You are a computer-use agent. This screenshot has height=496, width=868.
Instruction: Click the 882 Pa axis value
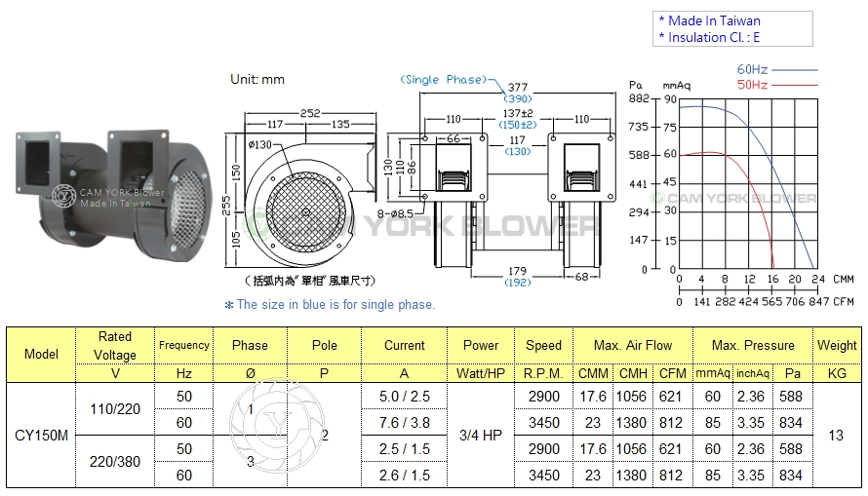(x=638, y=99)
